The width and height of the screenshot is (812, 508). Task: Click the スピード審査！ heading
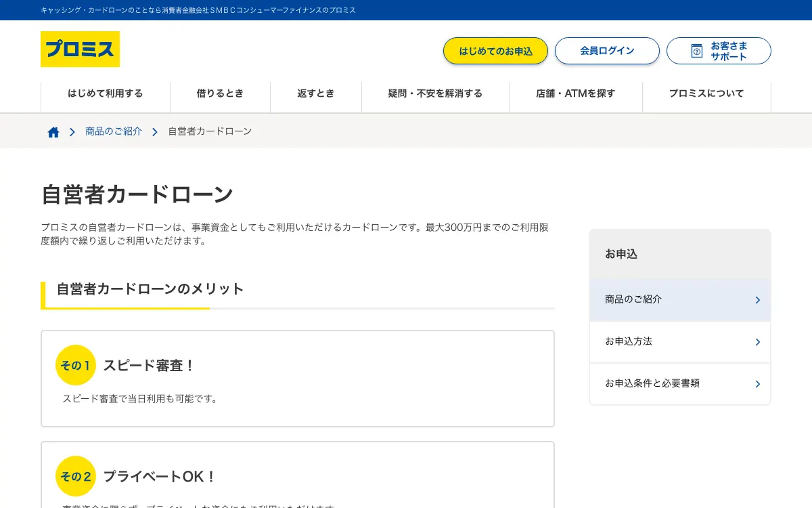149,366
